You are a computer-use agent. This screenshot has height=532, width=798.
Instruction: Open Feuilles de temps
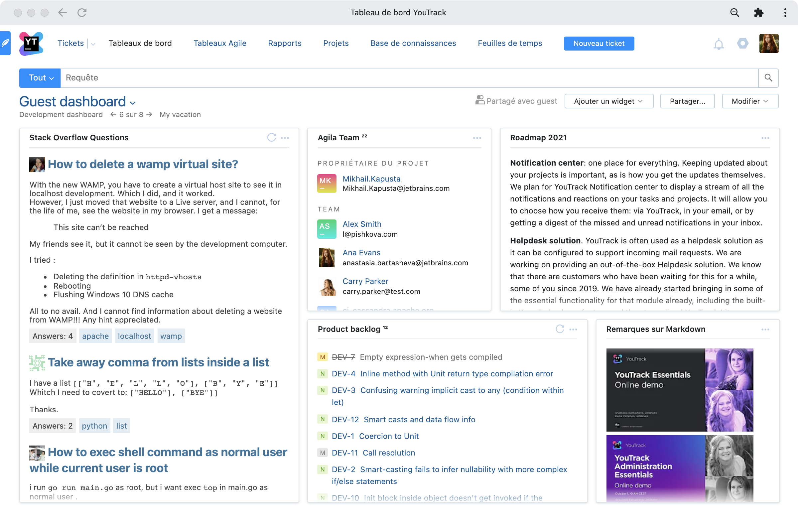click(x=510, y=43)
